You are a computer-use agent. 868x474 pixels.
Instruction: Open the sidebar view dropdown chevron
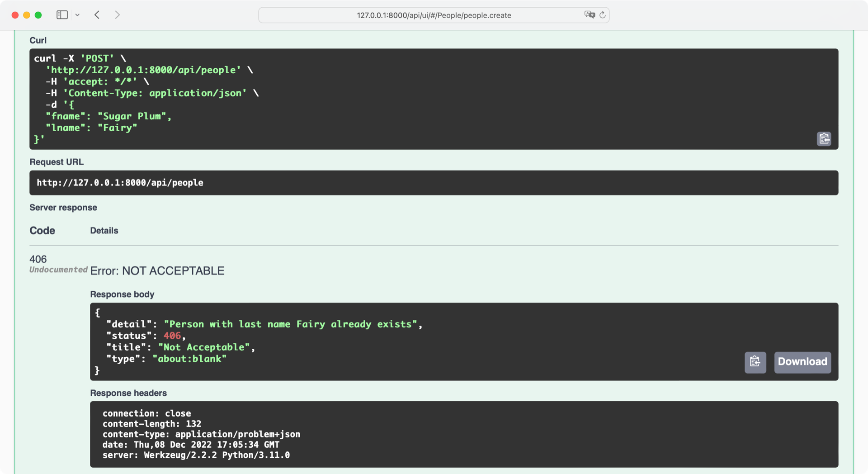[77, 14]
